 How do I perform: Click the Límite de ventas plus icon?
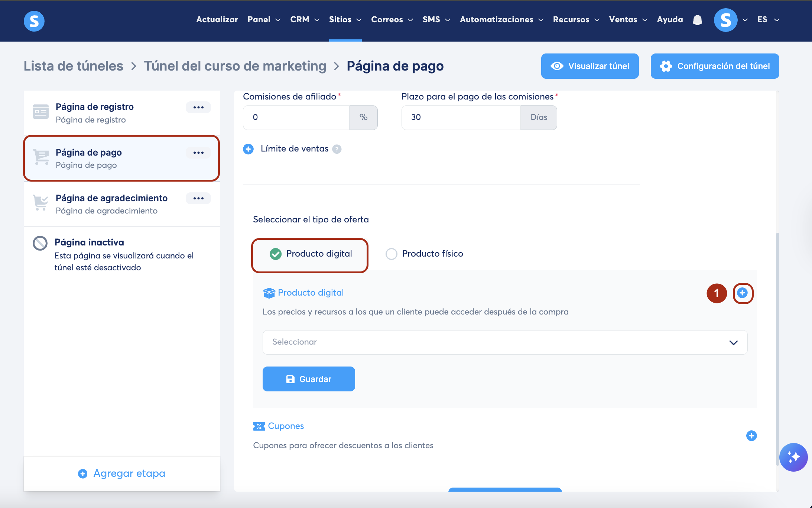pos(248,149)
